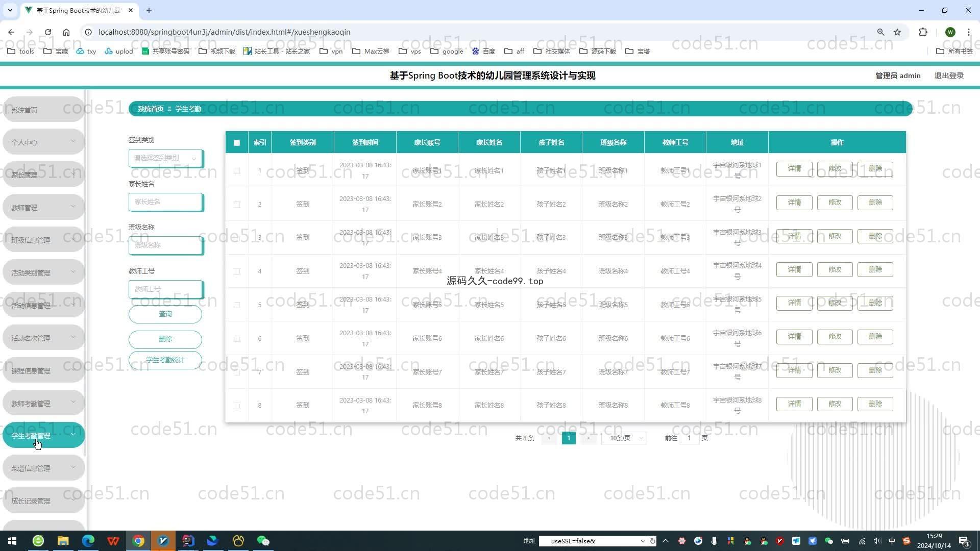980x551 pixels.
Task: Tick the checkbox for row 8
Action: 237,406
